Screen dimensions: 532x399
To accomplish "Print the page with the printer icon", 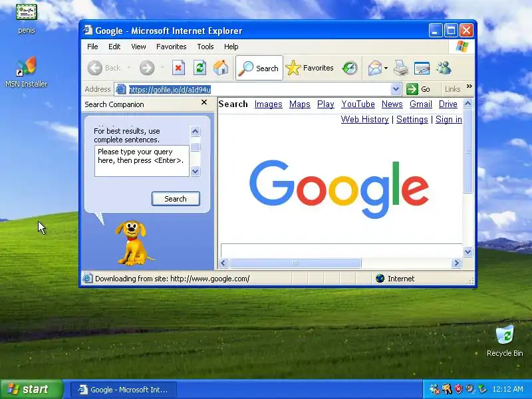I will click(401, 68).
